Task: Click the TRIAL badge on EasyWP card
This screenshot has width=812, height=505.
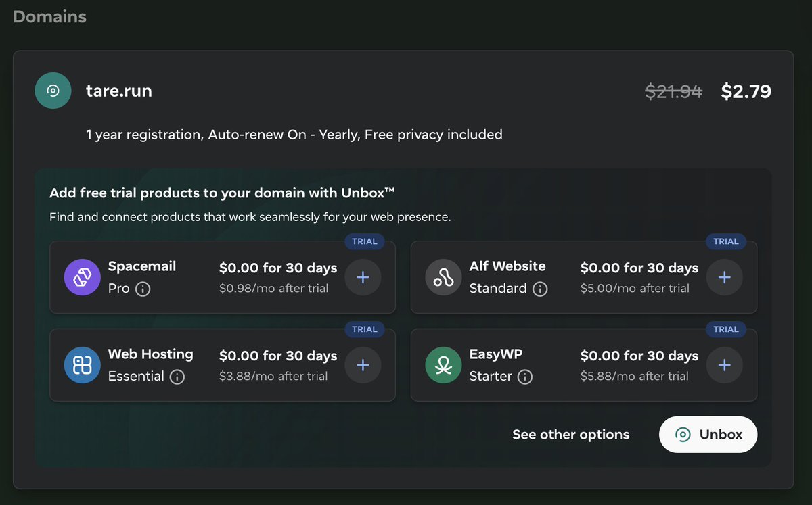Action: 726,329
